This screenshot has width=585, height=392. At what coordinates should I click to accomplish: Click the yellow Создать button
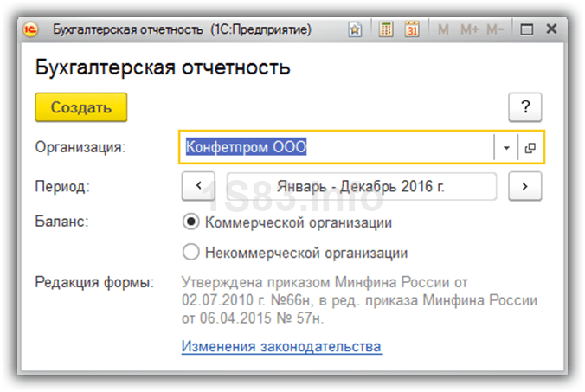click(x=81, y=107)
